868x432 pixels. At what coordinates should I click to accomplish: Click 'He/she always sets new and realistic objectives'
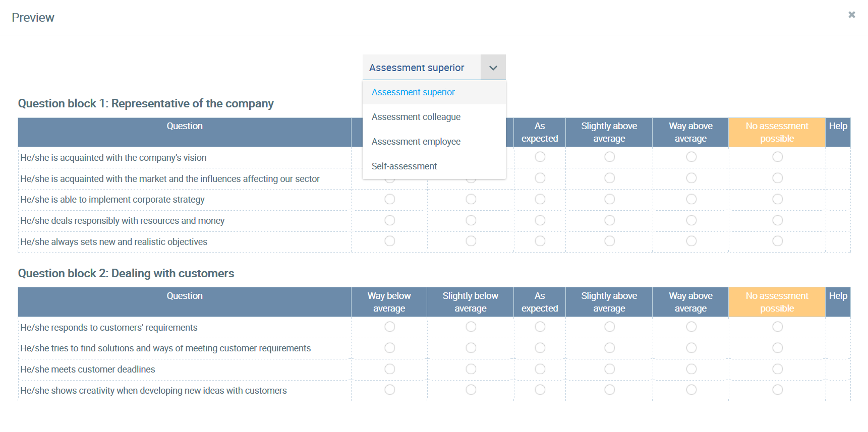coord(113,242)
